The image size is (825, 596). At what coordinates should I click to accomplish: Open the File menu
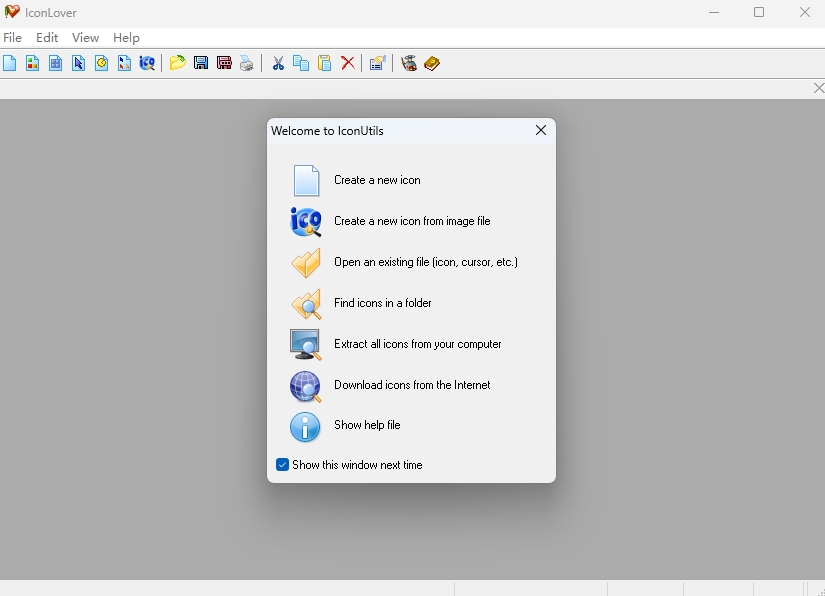(13, 38)
